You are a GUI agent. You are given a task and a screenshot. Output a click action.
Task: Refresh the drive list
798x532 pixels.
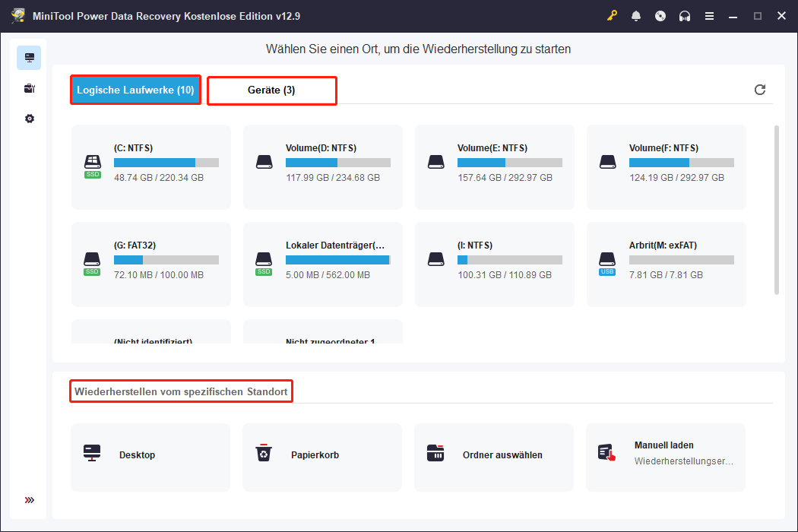click(760, 90)
